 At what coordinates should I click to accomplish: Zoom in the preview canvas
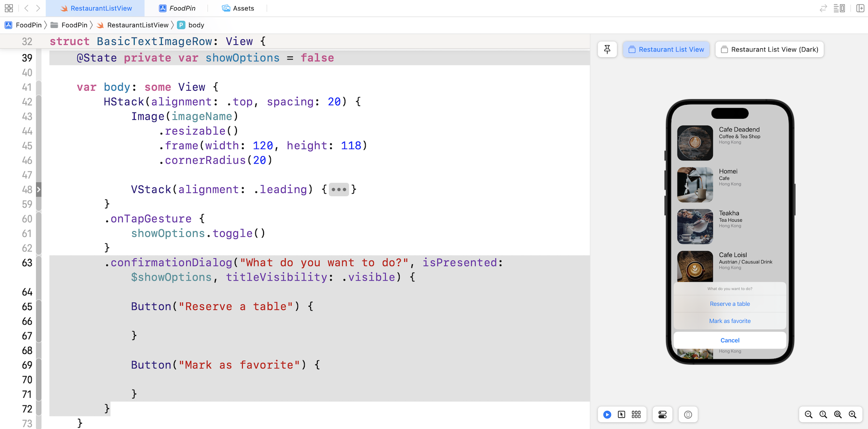click(853, 415)
